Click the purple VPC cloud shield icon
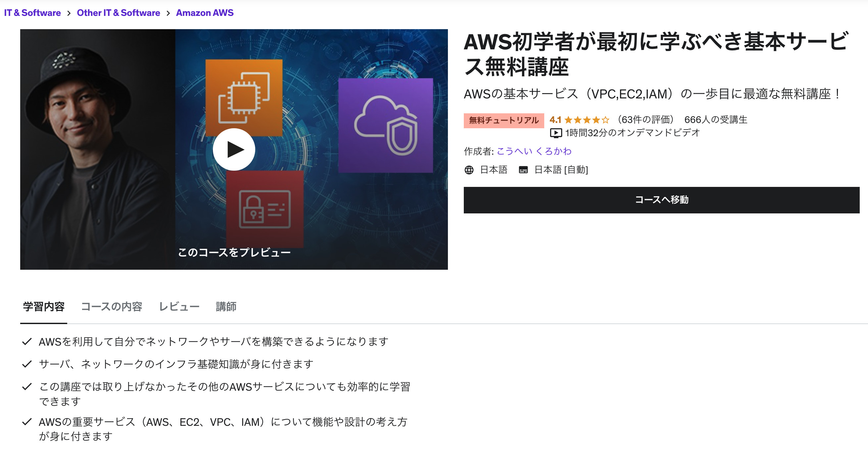This screenshot has width=868, height=450. tap(385, 126)
